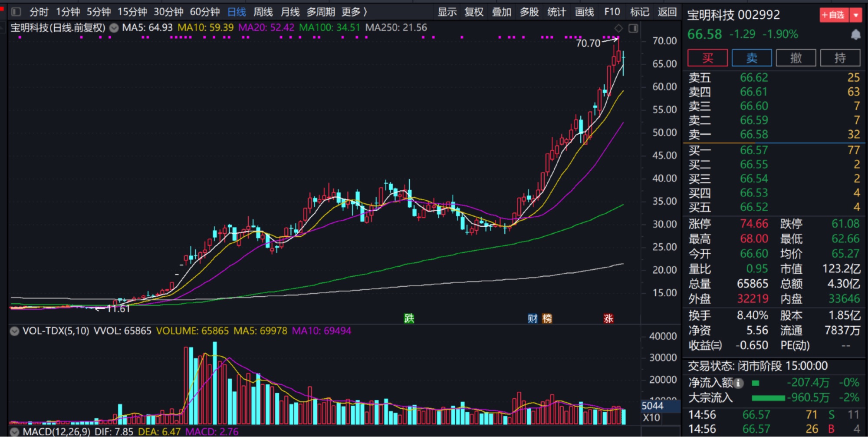Expand the 更多 periods menu
The height and width of the screenshot is (437, 868).
tap(354, 12)
